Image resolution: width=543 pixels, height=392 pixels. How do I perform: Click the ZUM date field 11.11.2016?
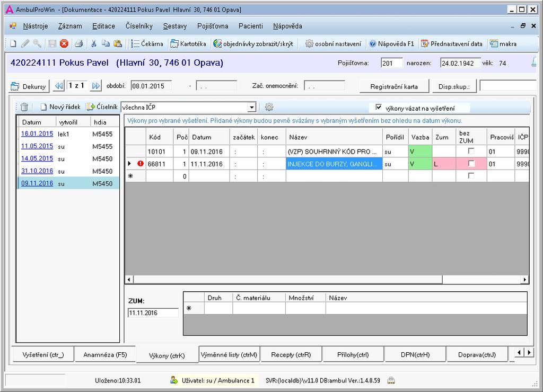pyautogui.click(x=153, y=313)
